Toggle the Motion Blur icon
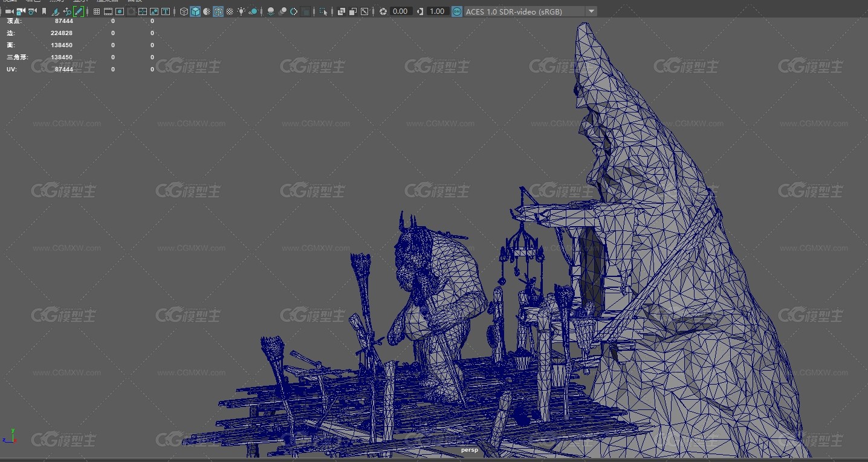 coord(282,11)
